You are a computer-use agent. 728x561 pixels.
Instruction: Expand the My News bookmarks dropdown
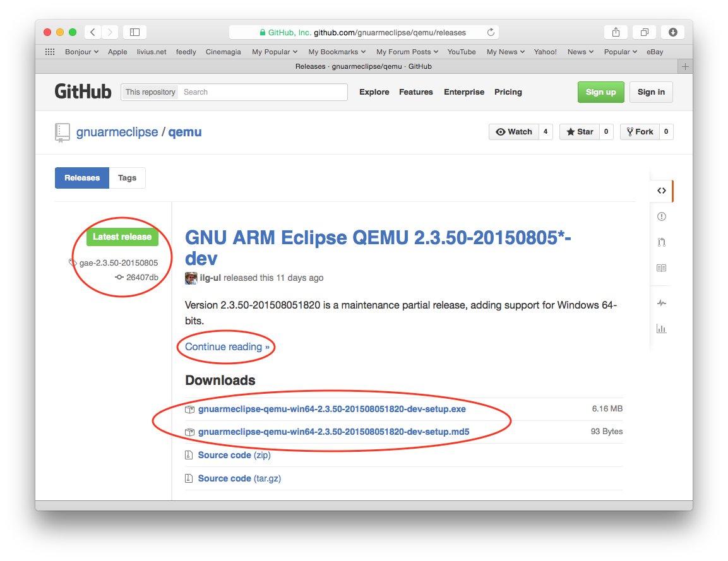[506, 52]
